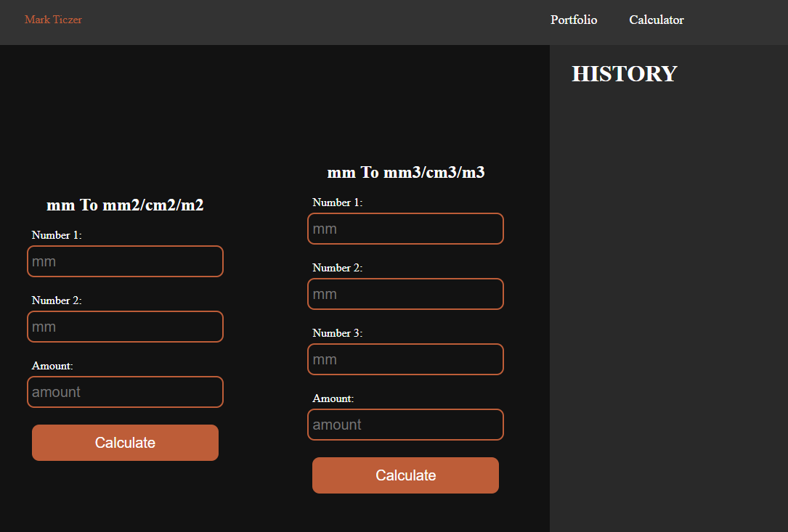Click the "Amount:" label in the mm2 form
Viewport: 788px width, 532px height.
coord(52,366)
